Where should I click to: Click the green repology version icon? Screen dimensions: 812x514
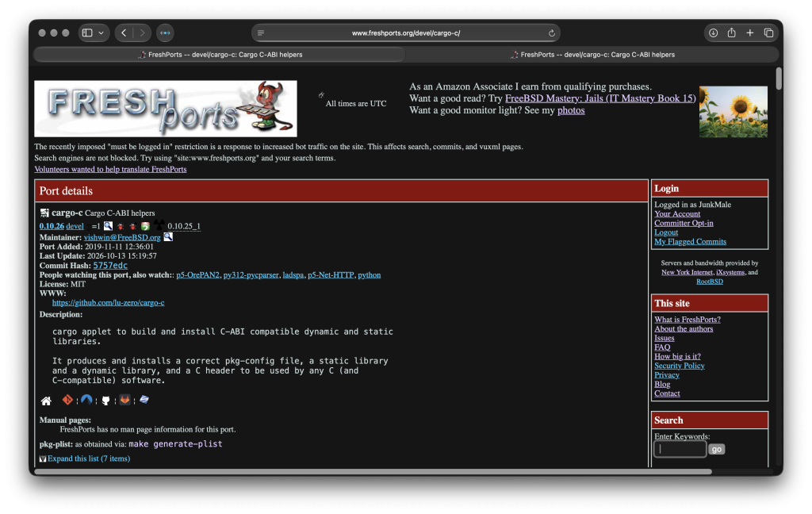145,226
